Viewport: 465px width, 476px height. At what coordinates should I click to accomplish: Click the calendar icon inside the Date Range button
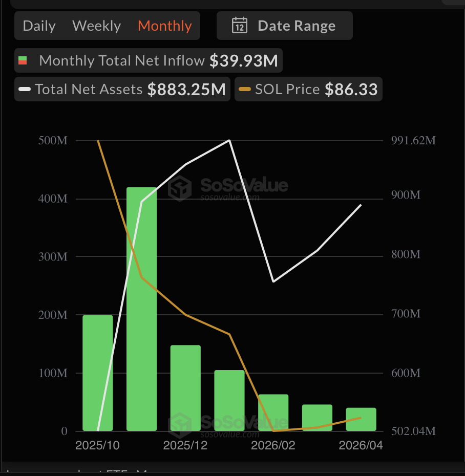[240, 26]
